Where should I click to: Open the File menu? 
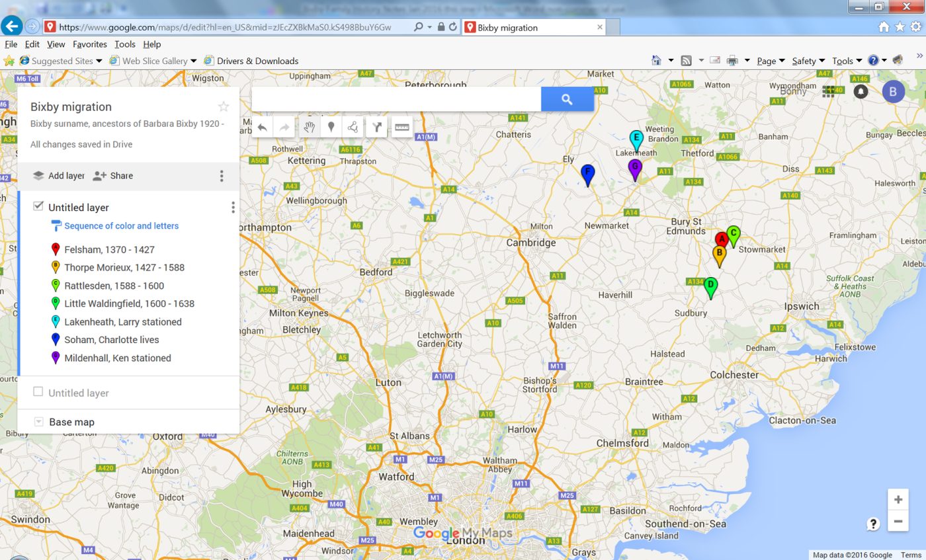(11, 44)
